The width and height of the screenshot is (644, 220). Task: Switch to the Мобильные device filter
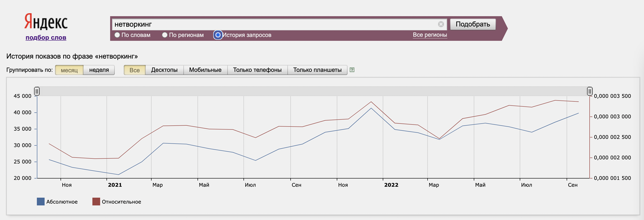205,70
